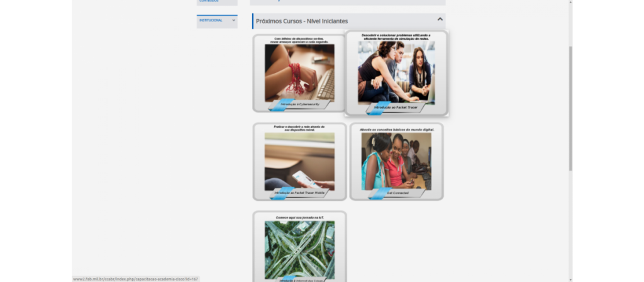Click the Packet Tracer team photo

point(396,72)
